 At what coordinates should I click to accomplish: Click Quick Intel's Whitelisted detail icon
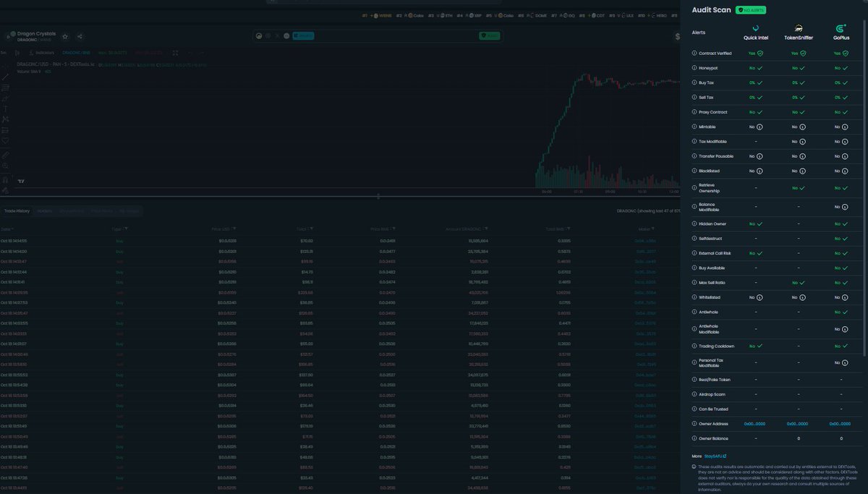pos(759,297)
